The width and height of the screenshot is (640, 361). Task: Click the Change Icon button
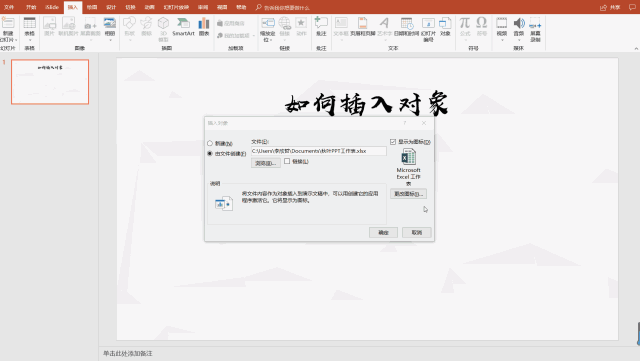pos(408,194)
